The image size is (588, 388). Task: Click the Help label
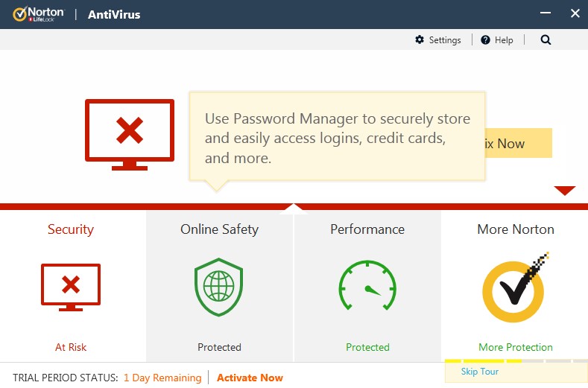[x=504, y=39]
